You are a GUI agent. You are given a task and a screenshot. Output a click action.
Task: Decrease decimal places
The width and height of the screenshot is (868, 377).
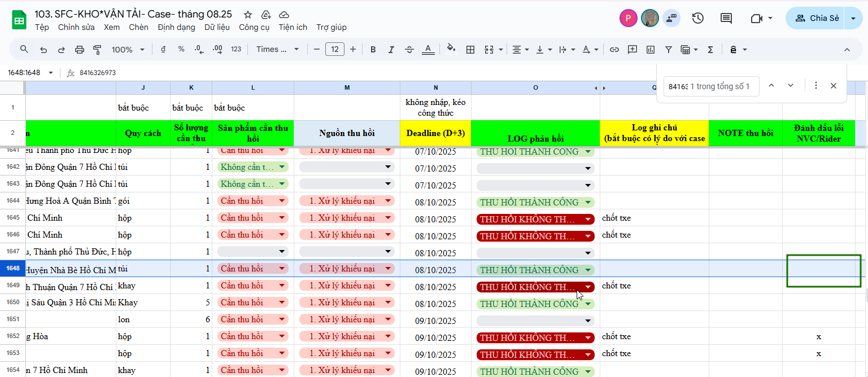pyautogui.click(x=199, y=49)
